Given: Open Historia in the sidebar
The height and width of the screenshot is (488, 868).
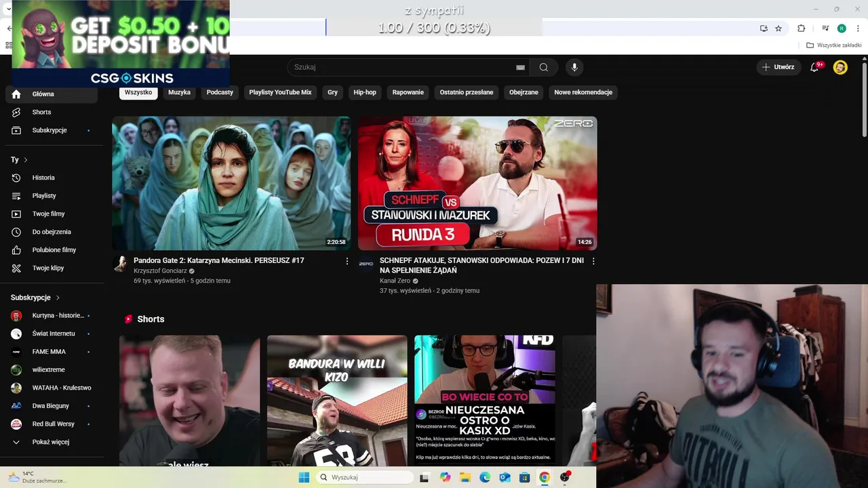Looking at the screenshot, I should pyautogui.click(x=52, y=178).
